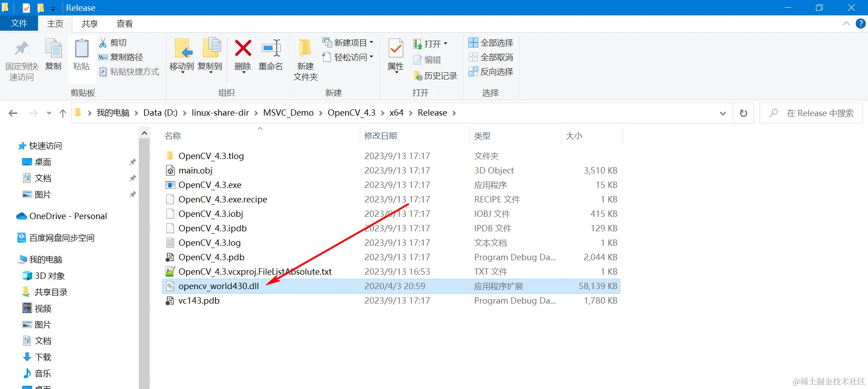Open file History
The height and width of the screenshot is (389, 868).
tap(435, 75)
